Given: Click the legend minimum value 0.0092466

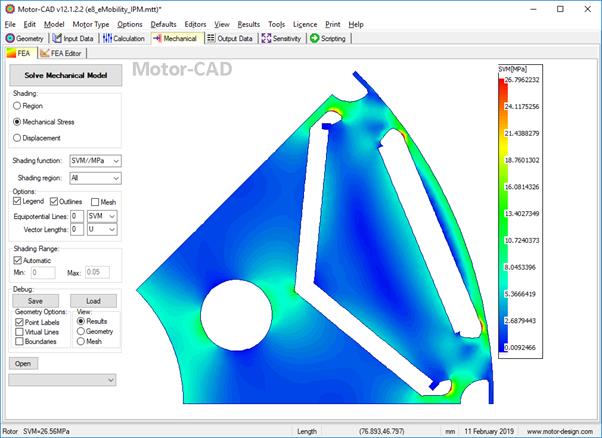Looking at the screenshot, I should click(x=519, y=348).
